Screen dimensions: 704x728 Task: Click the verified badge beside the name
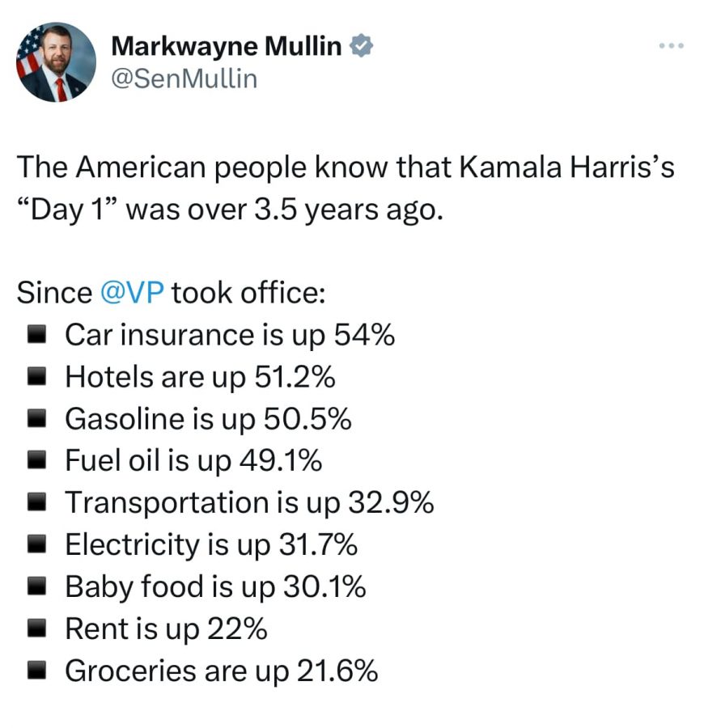[361, 47]
